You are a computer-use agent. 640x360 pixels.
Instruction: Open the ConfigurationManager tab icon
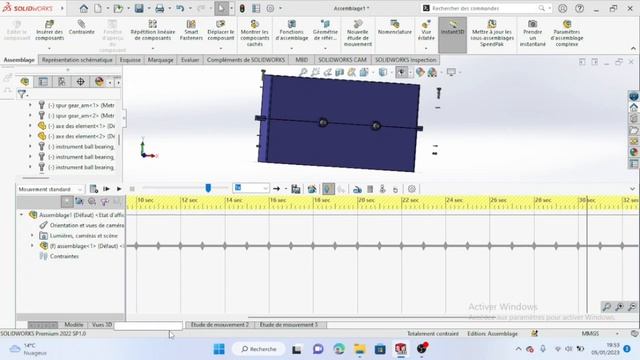pos(62,82)
